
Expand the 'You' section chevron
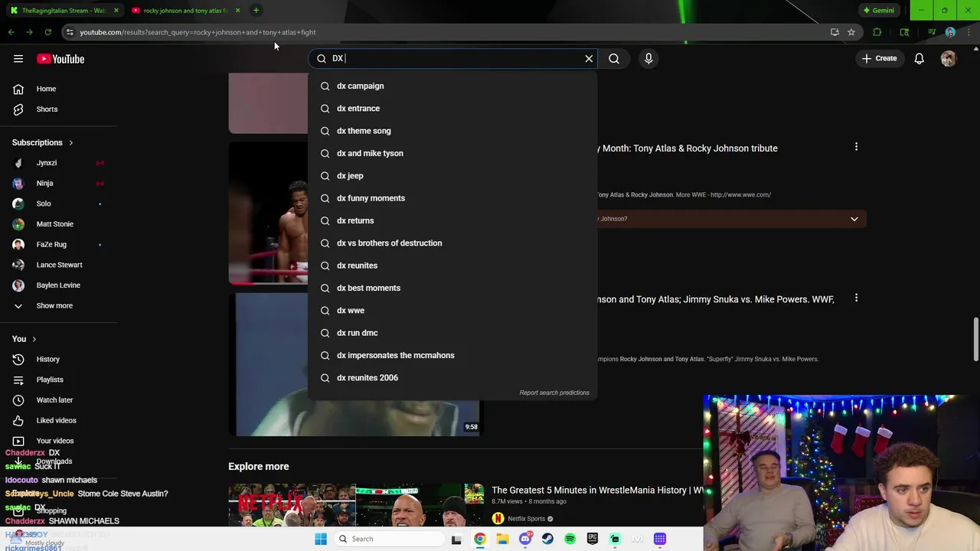34,339
